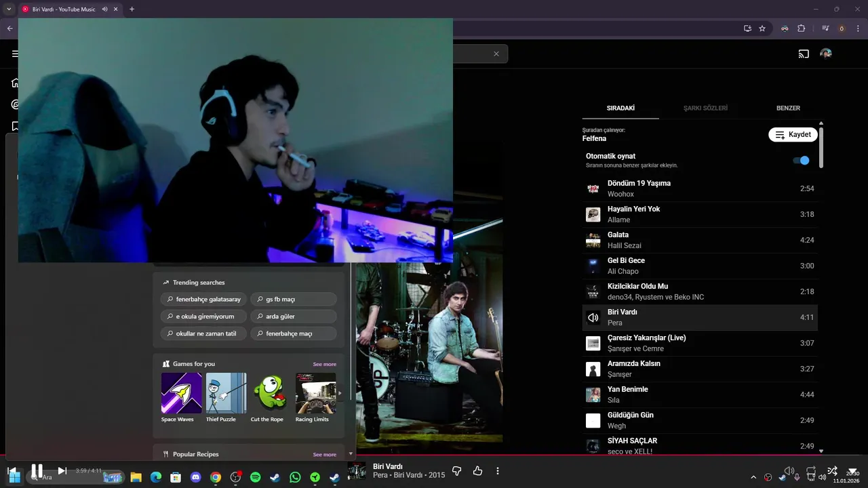
Task: Open the YouTube Music account avatar menu
Action: click(x=825, y=54)
